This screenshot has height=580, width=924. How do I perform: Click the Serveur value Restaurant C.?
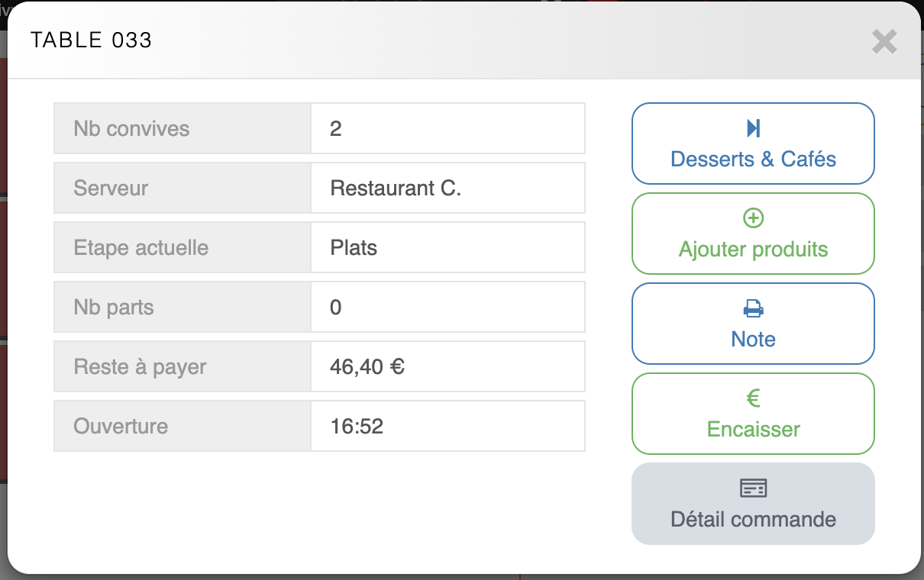[x=396, y=188]
